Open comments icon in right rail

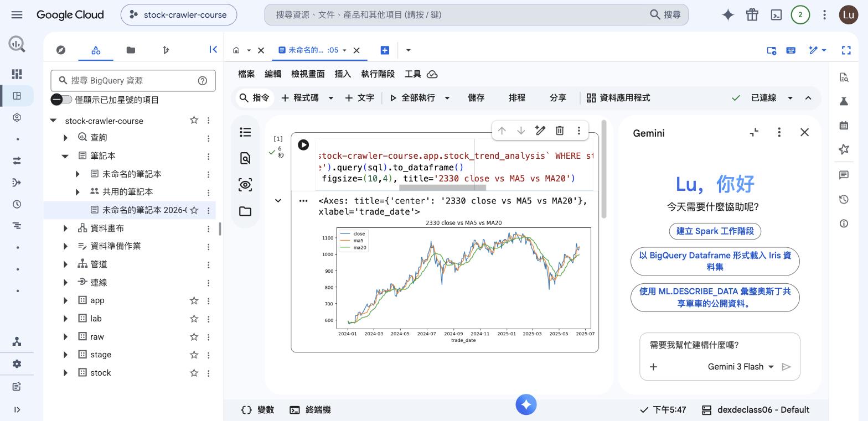click(844, 175)
